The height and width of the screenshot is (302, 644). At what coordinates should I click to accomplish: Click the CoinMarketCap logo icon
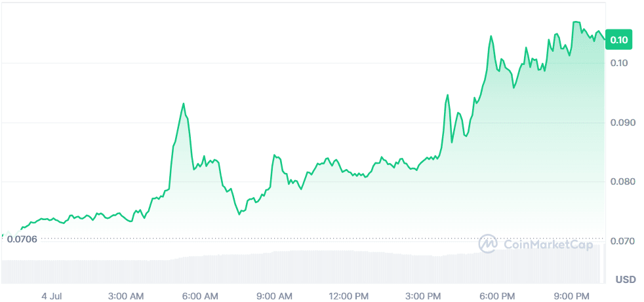click(489, 244)
